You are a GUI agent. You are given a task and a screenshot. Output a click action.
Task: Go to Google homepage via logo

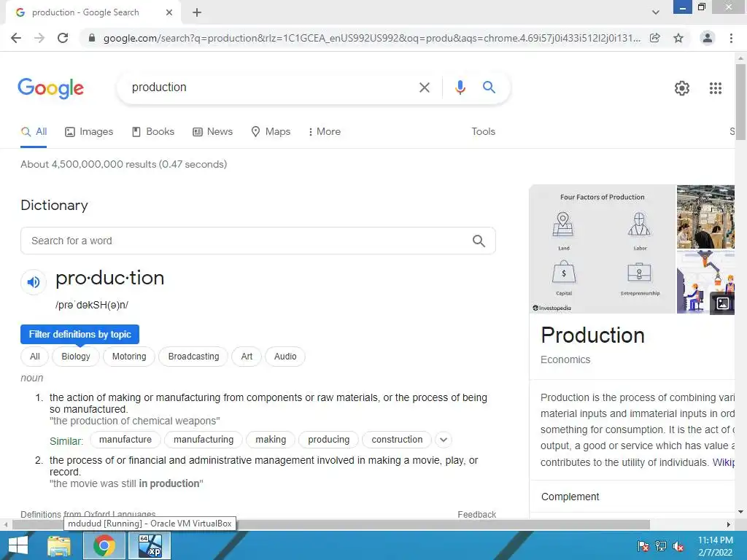click(x=50, y=88)
